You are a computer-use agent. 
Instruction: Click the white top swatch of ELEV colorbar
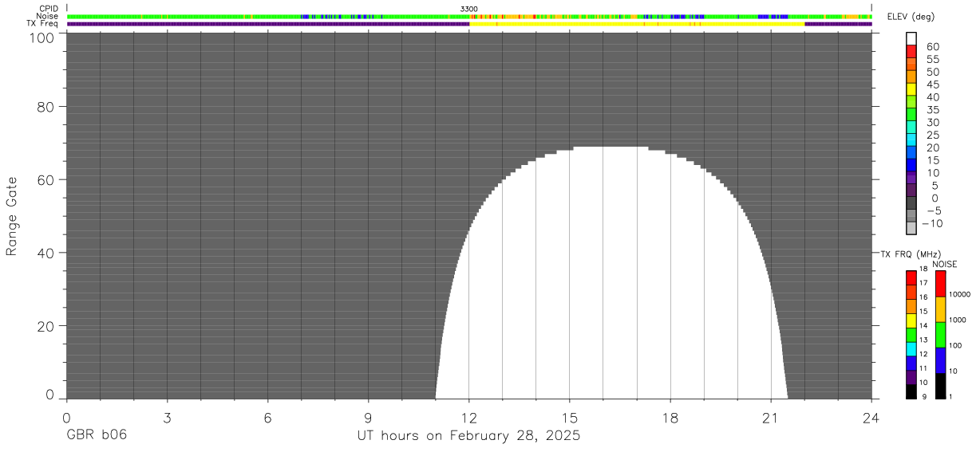[x=911, y=39]
